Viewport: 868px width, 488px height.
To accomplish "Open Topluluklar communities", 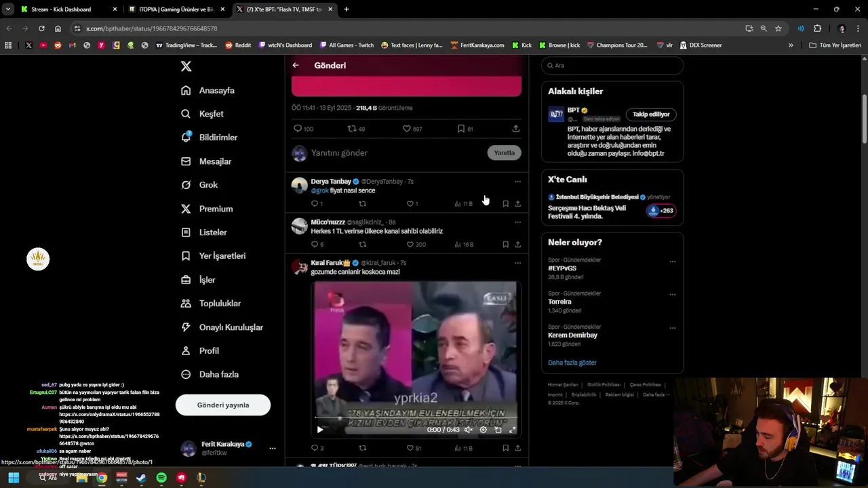I will coord(211,304).
